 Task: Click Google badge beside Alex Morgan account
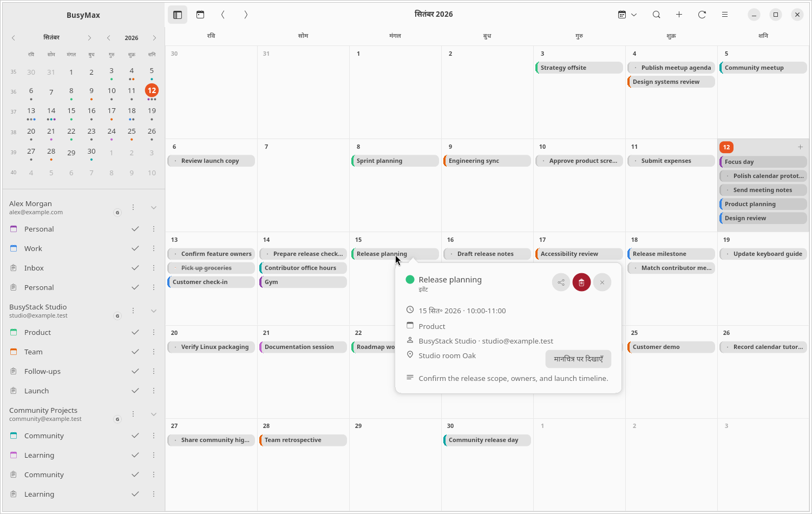pos(117,213)
